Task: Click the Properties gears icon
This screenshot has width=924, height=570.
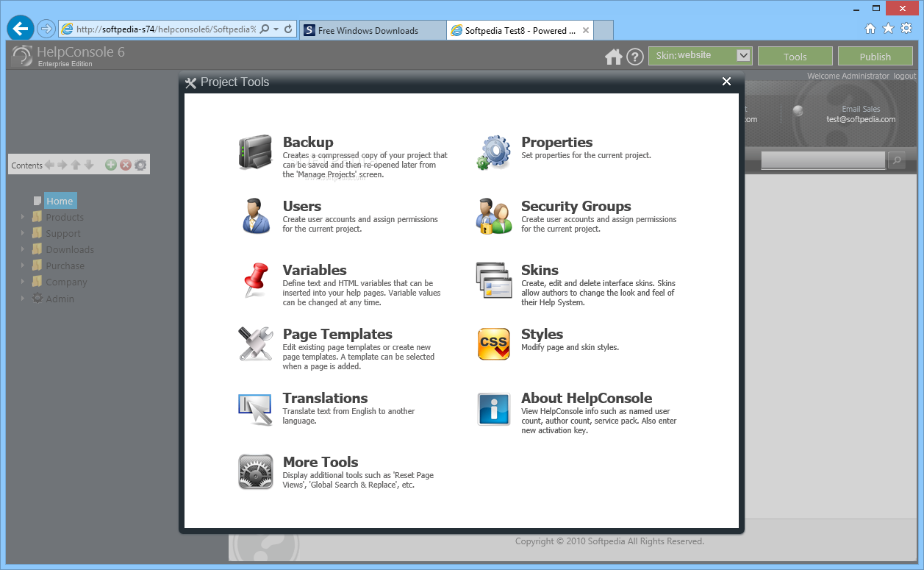Action: coord(493,152)
